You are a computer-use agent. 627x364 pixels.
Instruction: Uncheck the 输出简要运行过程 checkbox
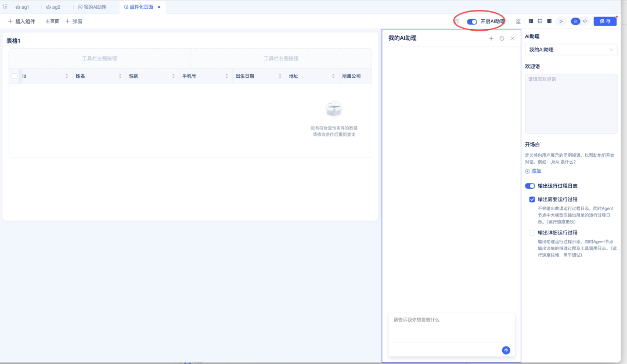(x=532, y=199)
